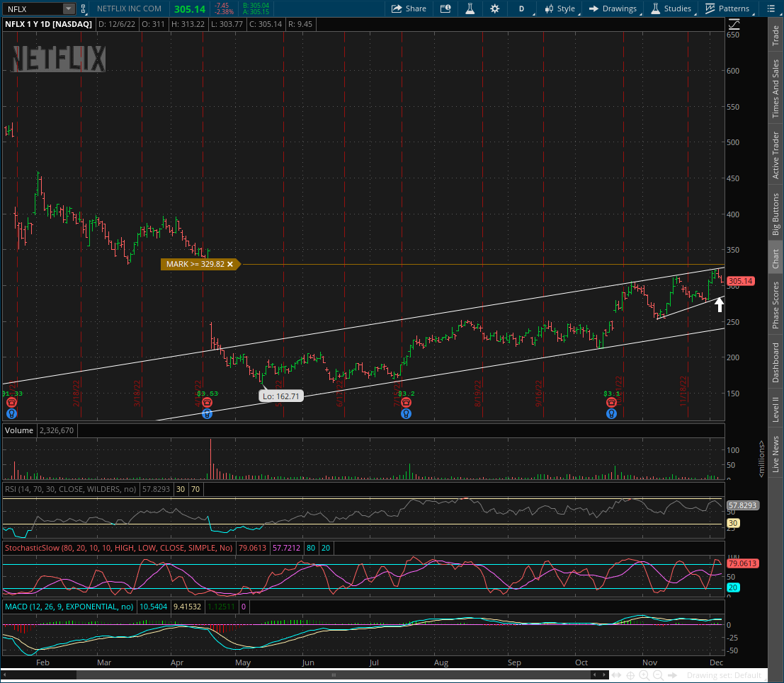Image resolution: width=784 pixels, height=683 pixels.
Task: Click the Volume 2,326,670 value
Action: 57,430
